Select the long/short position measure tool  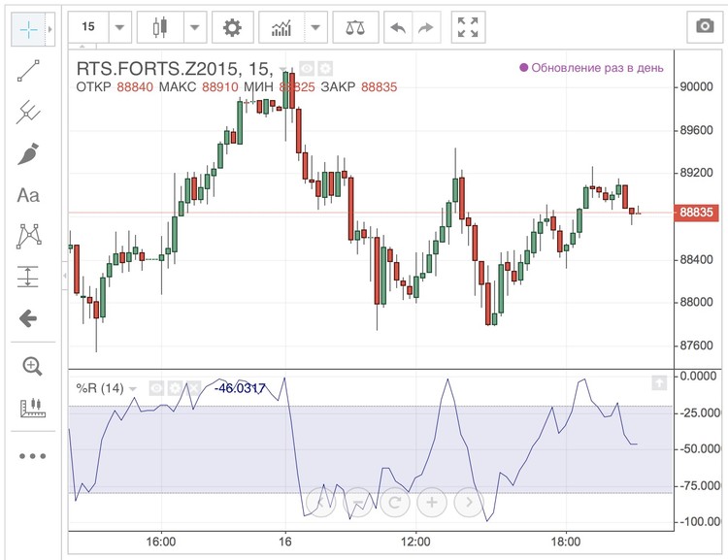(x=28, y=277)
